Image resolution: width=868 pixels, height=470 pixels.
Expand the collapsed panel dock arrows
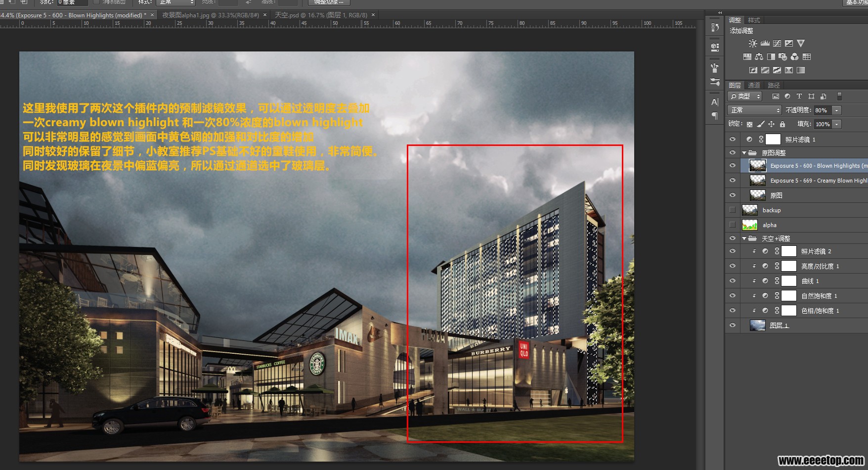(720, 13)
